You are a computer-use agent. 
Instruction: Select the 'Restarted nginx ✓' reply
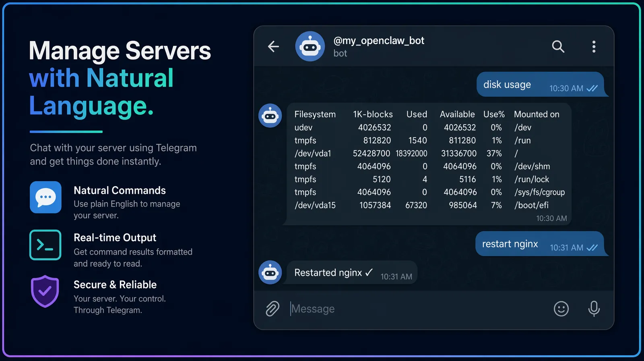point(351,273)
